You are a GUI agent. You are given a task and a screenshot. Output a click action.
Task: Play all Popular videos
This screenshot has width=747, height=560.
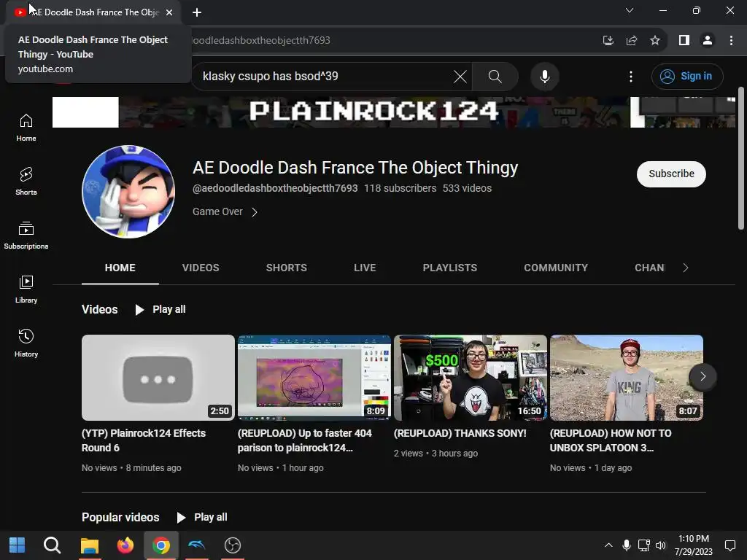(x=202, y=517)
